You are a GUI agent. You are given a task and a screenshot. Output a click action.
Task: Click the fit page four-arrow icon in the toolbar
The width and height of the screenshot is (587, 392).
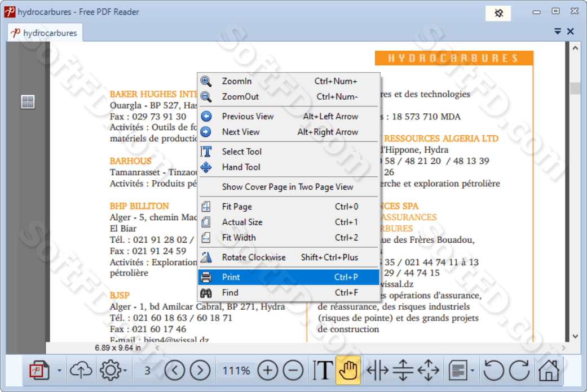(x=429, y=370)
